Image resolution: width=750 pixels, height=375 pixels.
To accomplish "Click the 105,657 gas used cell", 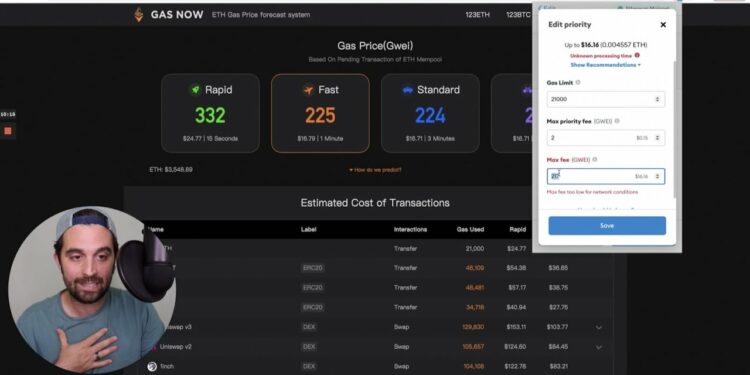I will [474, 347].
